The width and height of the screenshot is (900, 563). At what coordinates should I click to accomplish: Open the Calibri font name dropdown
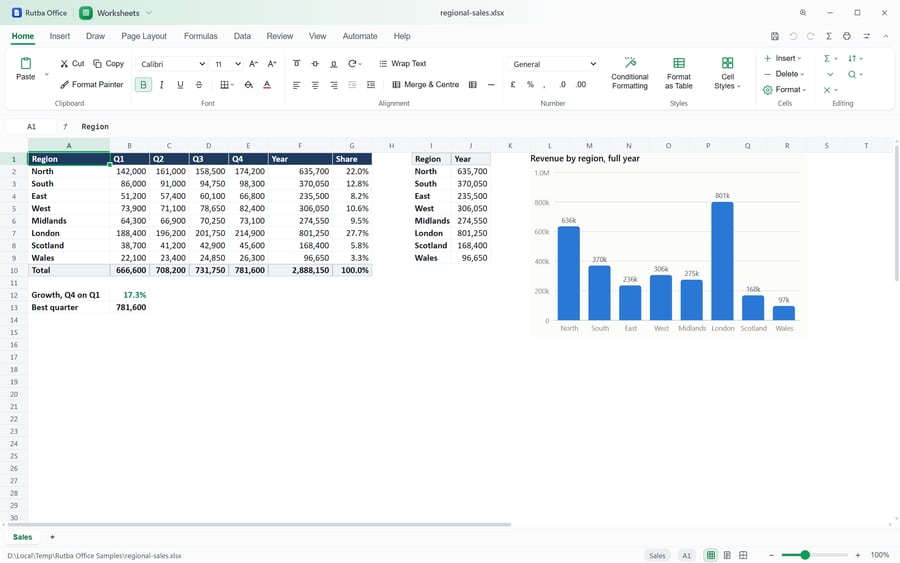point(172,64)
